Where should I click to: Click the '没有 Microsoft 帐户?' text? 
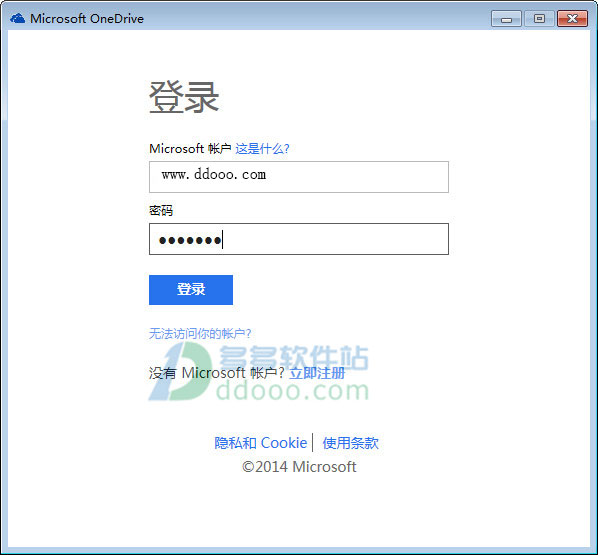click(x=217, y=373)
